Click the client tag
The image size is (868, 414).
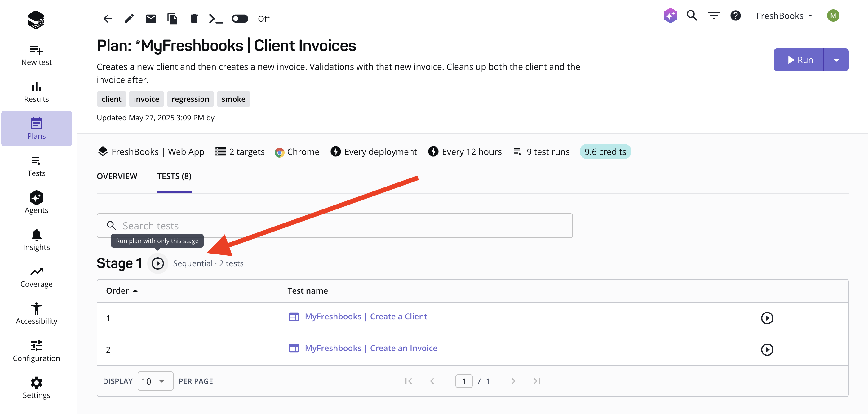112,99
